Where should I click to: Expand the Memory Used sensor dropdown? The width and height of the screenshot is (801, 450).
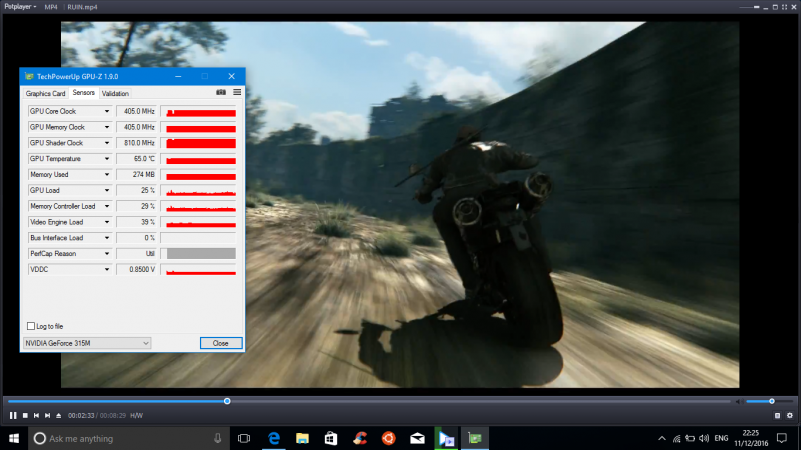pyautogui.click(x=107, y=175)
